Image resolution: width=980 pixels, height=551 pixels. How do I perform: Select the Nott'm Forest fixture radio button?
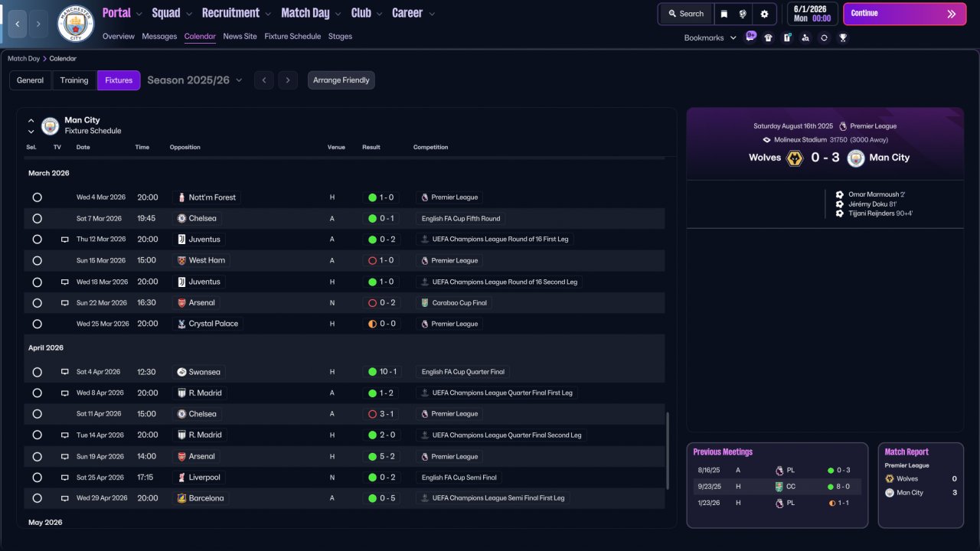(x=37, y=197)
